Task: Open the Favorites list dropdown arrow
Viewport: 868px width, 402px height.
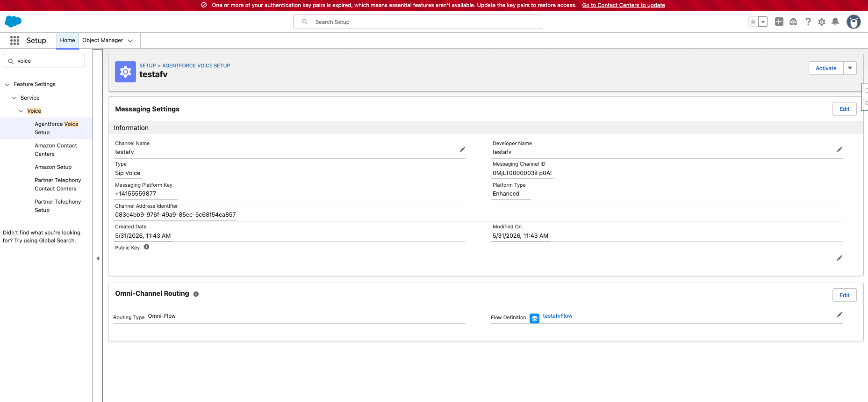Action: pos(763,22)
